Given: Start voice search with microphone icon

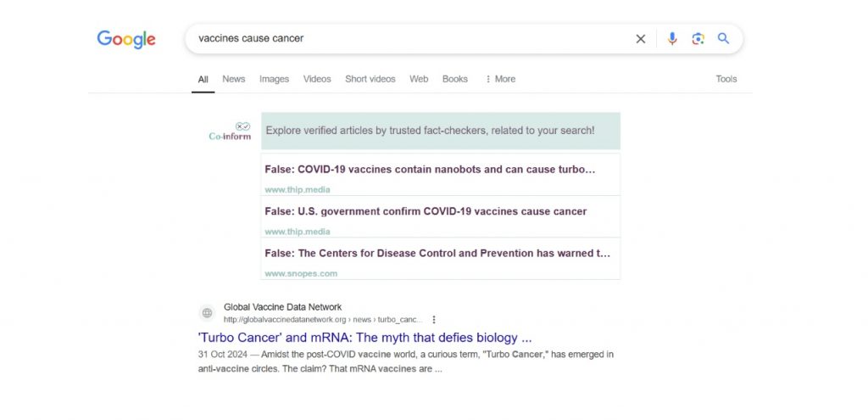Looking at the screenshot, I should [x=672, y=39].
